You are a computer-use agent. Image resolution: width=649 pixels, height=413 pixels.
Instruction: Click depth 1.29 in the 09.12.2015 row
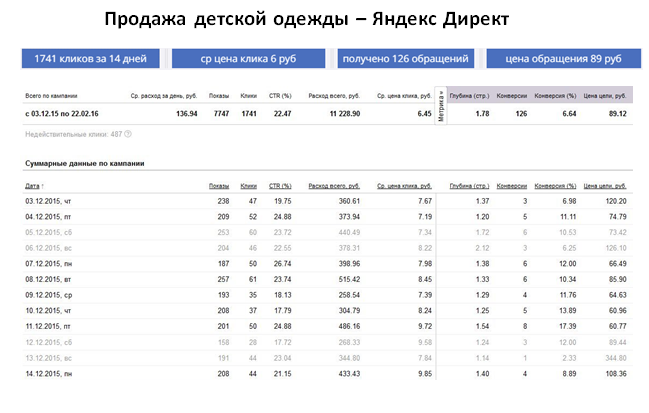point(482,295)
